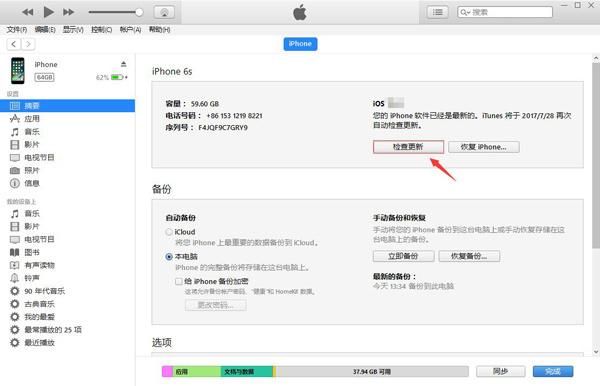Click the 应用 segment of storage bar
600x386 pixels.
[x=197, y=371]
